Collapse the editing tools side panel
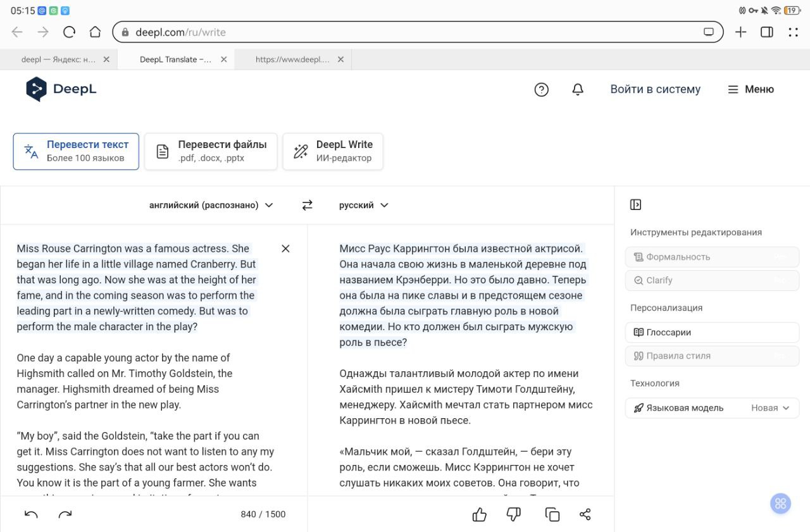Image resolution: width=810 pixels, height=532 pixels. click(x=635, y=204)
